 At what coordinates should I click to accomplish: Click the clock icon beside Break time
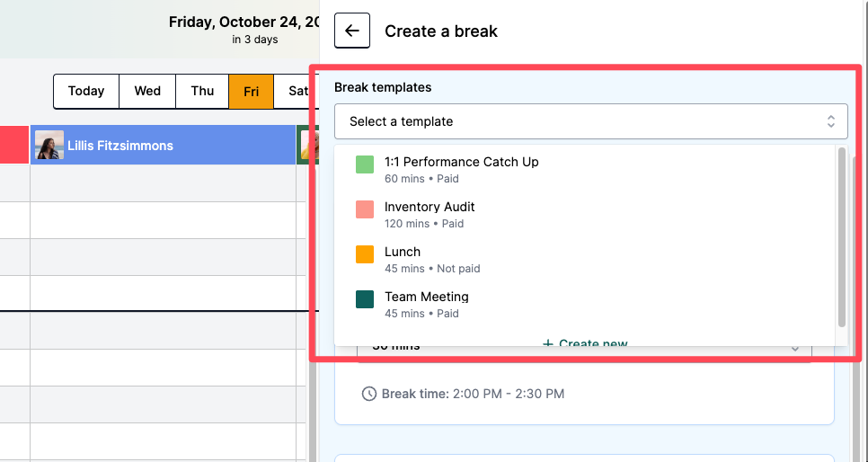(369, 394)
